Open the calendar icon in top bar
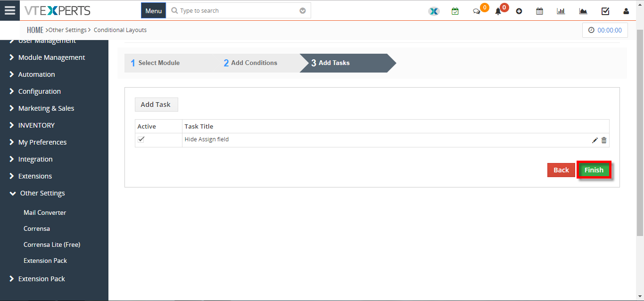 pyautogui.click(x=540, y=11)
